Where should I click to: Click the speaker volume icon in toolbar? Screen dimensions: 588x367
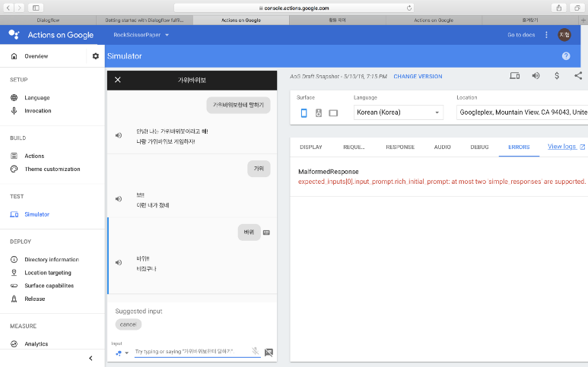pos(536,76)
